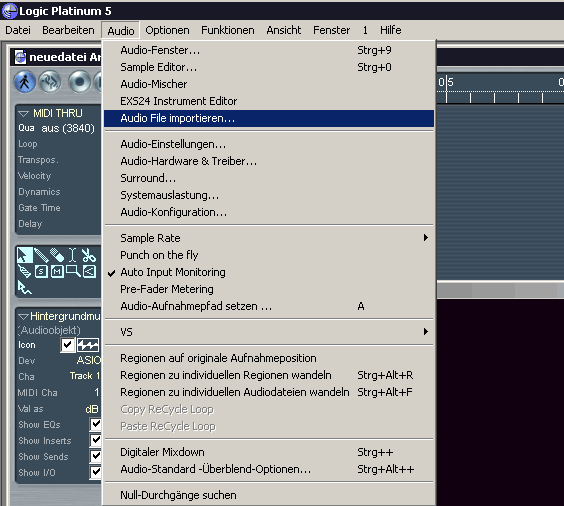Screen dimensions: 564x506
Task: Toggle the Icon checkbox
Action: click(x=67, y=345)
